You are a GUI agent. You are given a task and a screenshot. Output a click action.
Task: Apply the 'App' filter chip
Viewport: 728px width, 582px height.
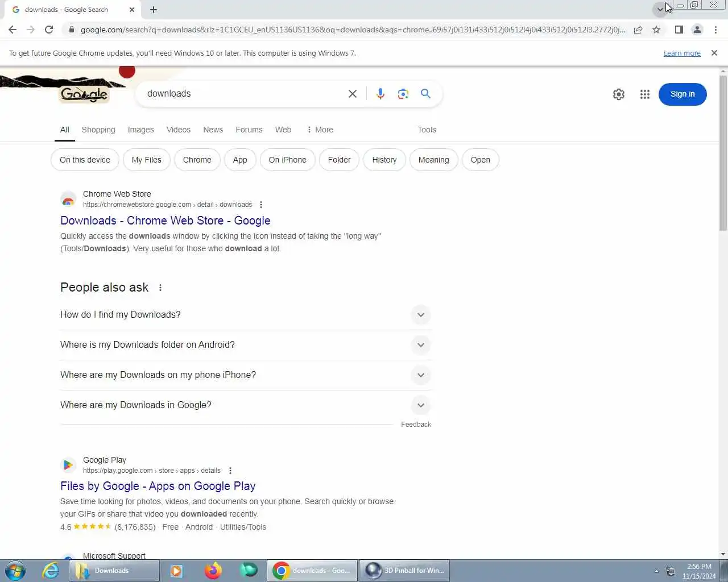[240, 160]
